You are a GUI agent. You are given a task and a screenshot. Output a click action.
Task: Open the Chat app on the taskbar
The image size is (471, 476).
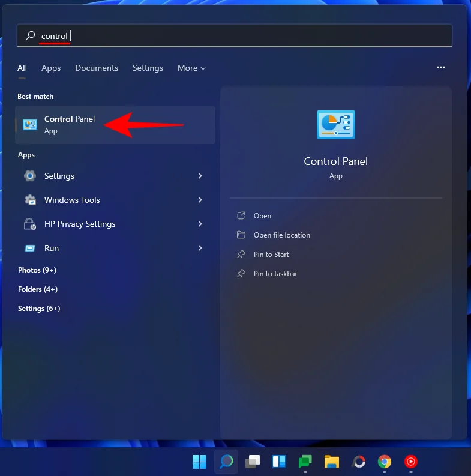coord(305,462)
